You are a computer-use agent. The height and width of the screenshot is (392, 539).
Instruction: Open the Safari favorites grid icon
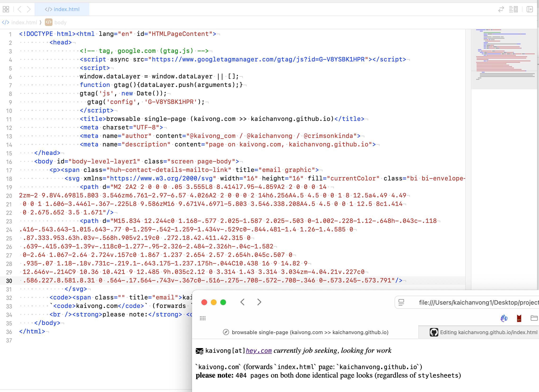click(x=203, y=318)
